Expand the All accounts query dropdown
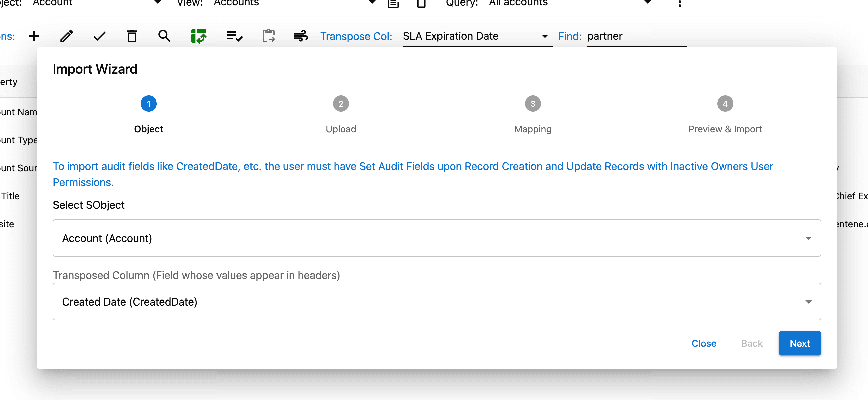The width and height of the screenshot is (868, 400). pyautogui.click(x=571, y=3)
